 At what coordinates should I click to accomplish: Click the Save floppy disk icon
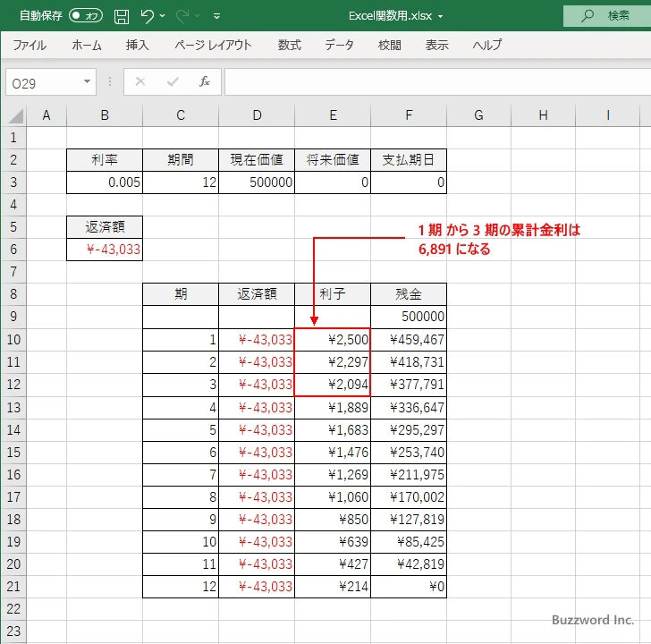(x=122, y=16)
